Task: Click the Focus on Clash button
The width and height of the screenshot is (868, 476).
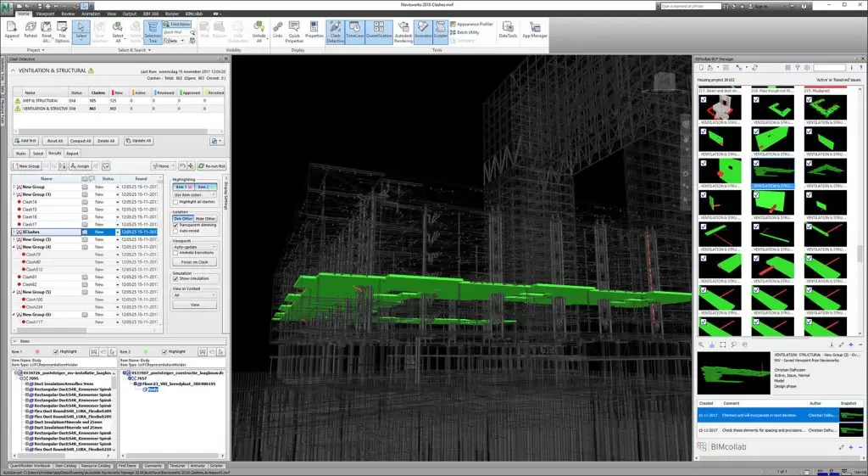Action: pyautogui.click(x=195, y=263)
